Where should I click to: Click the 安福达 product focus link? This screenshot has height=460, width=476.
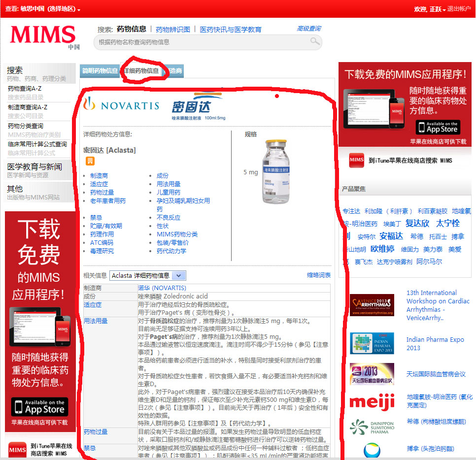click(391, 236)
